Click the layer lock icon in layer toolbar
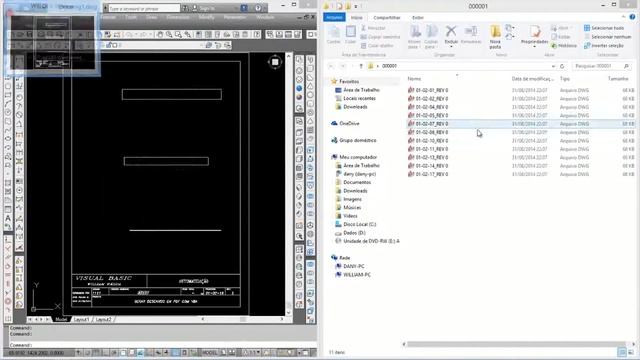 point(109,45)
